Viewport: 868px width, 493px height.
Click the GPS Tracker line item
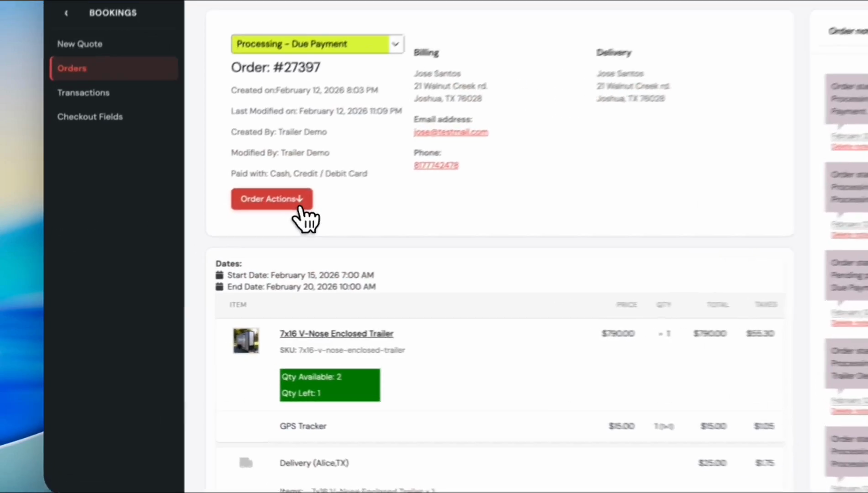coord(303,426)
